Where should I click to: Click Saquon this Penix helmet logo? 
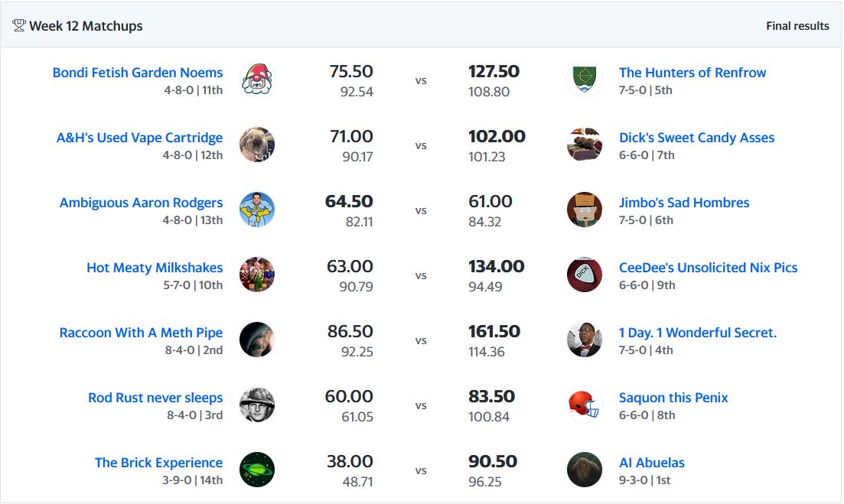click(585, 405)
